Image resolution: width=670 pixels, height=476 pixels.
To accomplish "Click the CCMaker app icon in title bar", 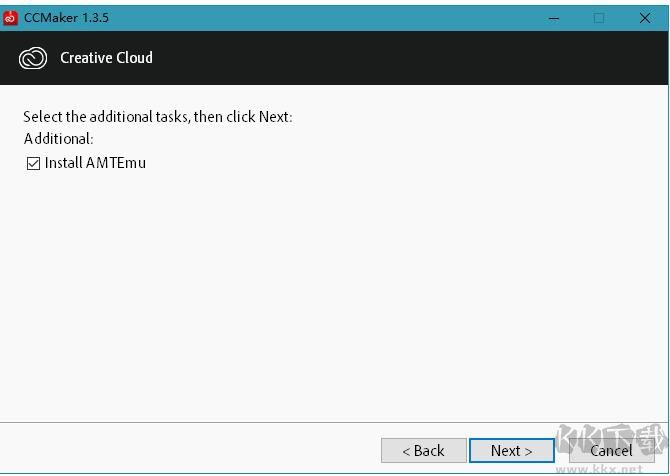I will click(x=11, y=17).
